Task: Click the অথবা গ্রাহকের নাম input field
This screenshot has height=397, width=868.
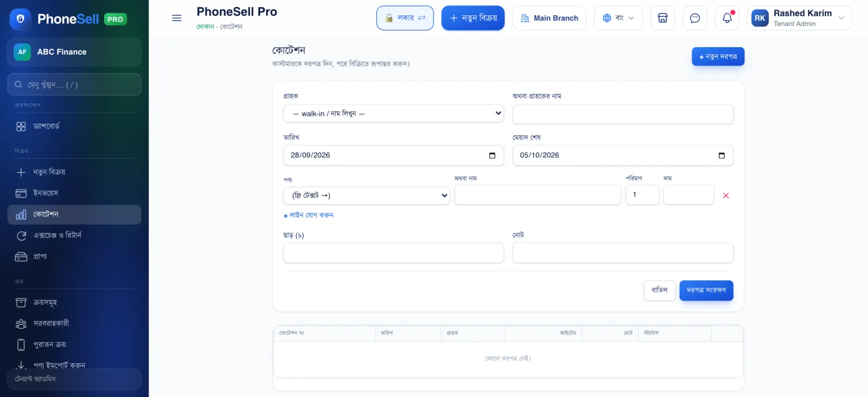Action: (623, 114)
